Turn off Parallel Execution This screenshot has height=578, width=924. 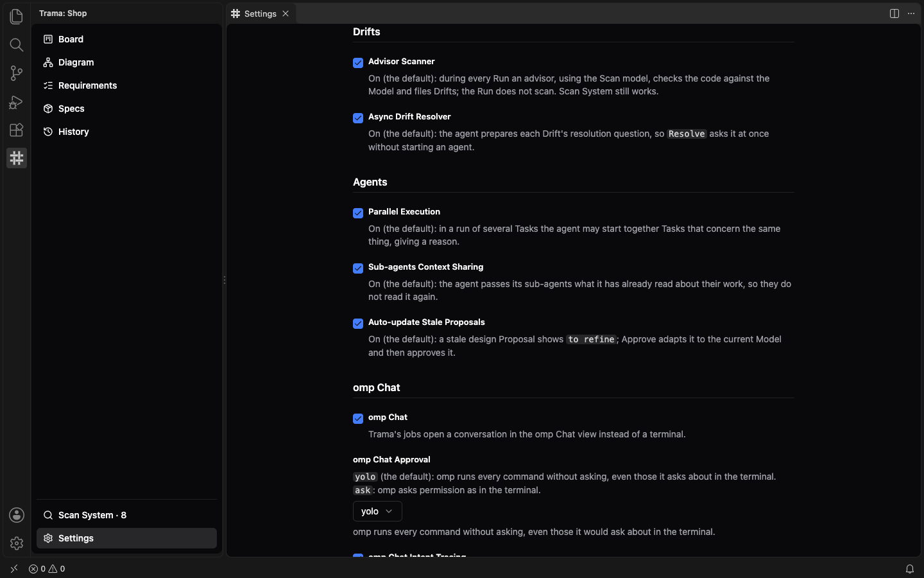(358, 213)
